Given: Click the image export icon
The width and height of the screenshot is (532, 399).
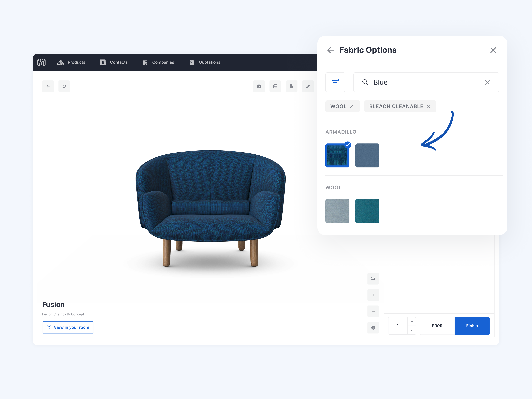Looking at the screenshot, I should (x=259, y=86).
